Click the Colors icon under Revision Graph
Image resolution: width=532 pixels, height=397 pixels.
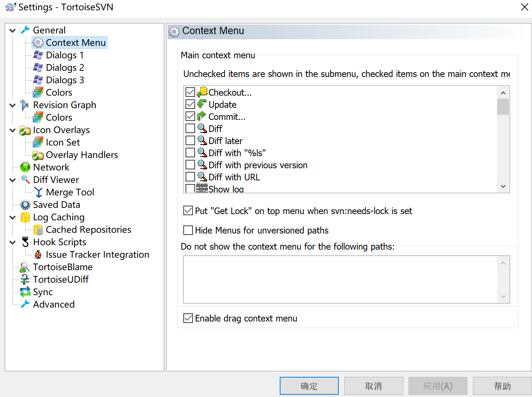[x=38, y=117]
